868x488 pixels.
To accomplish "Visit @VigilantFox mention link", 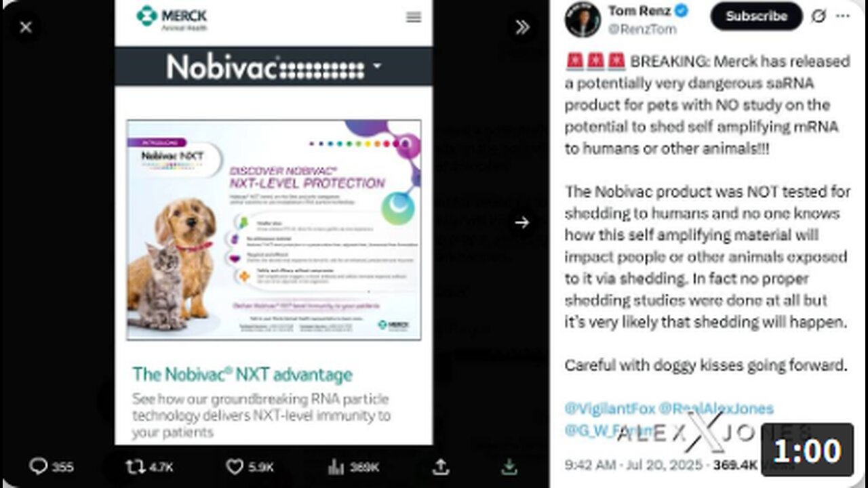I will pyautogui.click(x=608, y=409).
